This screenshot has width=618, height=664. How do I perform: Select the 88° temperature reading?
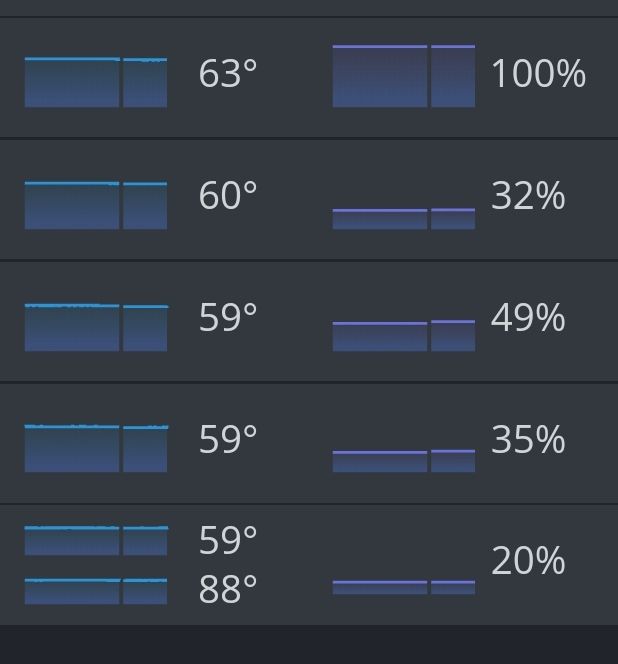(228, 589)
